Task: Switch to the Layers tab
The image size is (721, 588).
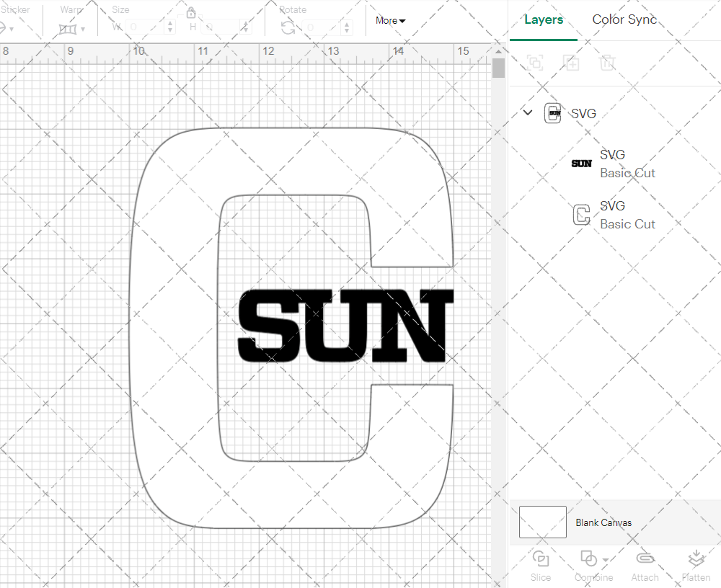Action: [544, 19]
